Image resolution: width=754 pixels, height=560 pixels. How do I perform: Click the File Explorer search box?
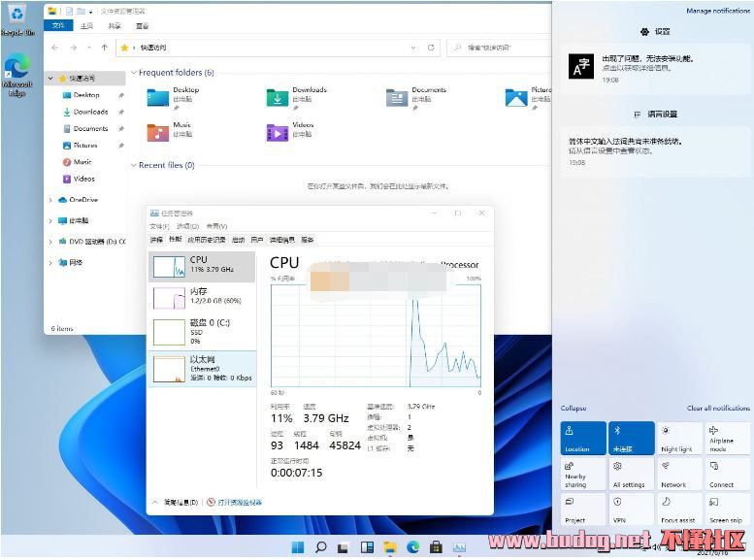click(500, 47)
